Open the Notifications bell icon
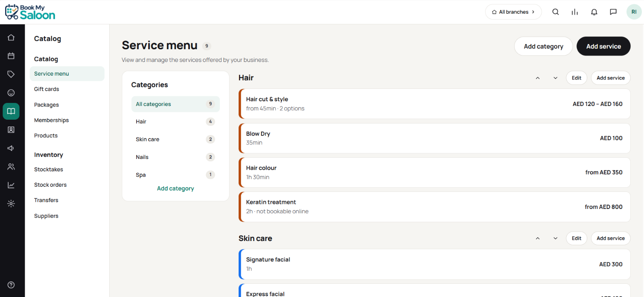Image resolution: width=644 pixels, height=297 pixels. 594,12
